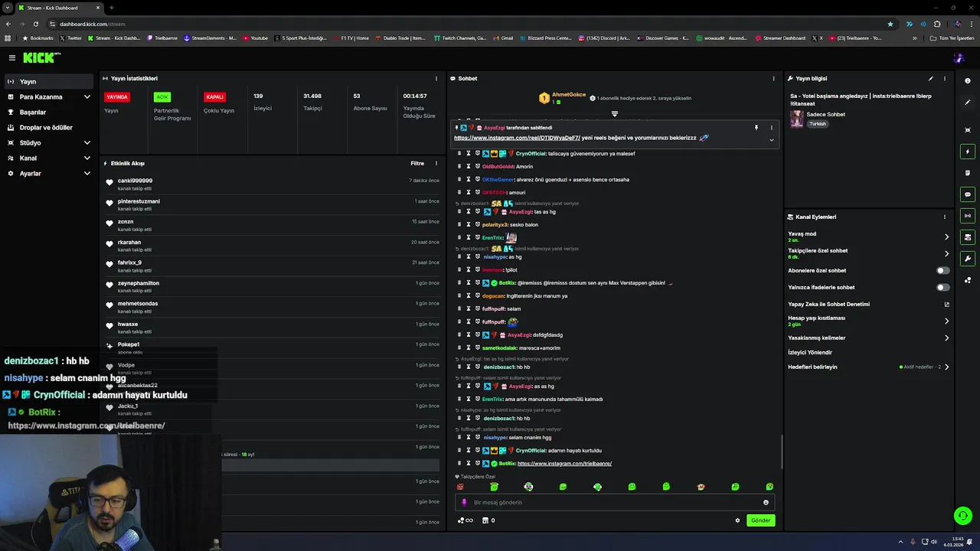Collapse the chat leaderboard with the arrow handle
The width and height of the screenshot is (980, 551).
pyautogui.click(x=614, y=114)
